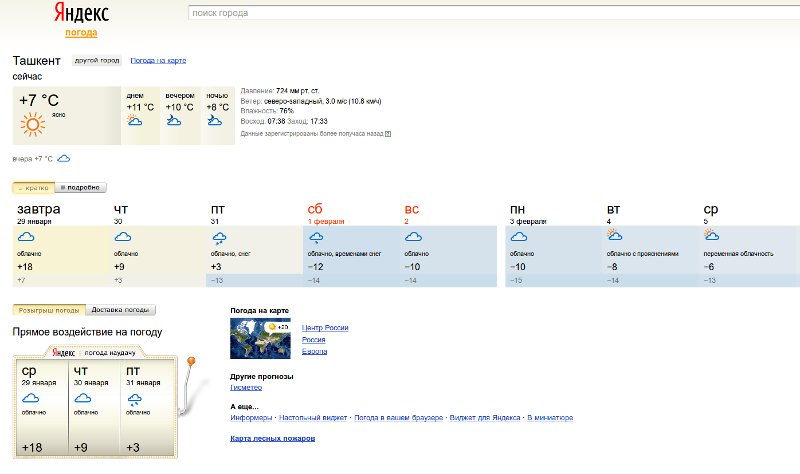Click the Yandex logo
Viewport: 800px width, 474px height.
coord(81,14)
